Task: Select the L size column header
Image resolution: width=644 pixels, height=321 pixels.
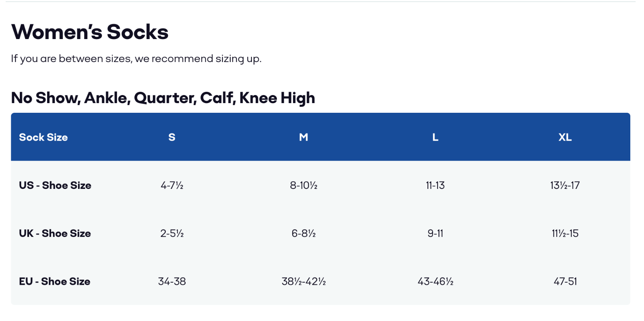Action: [435, 137]
